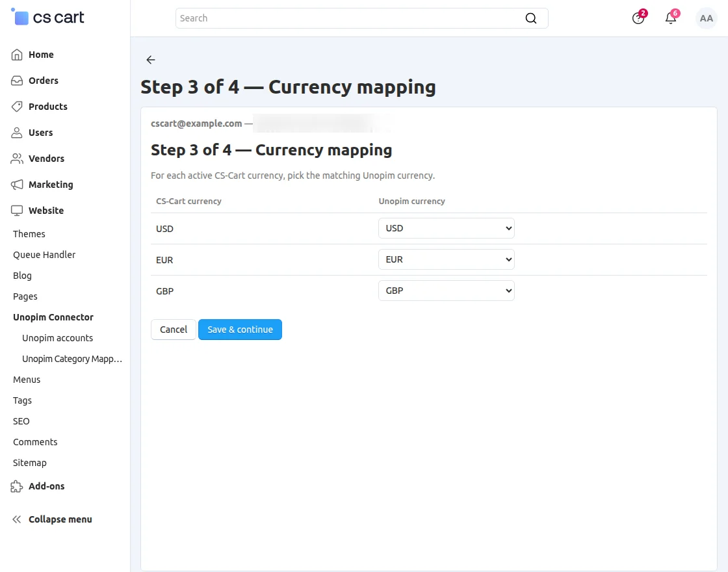Open Tags in the sidebar
Screen dimensions: 728x572
[22, 400]
